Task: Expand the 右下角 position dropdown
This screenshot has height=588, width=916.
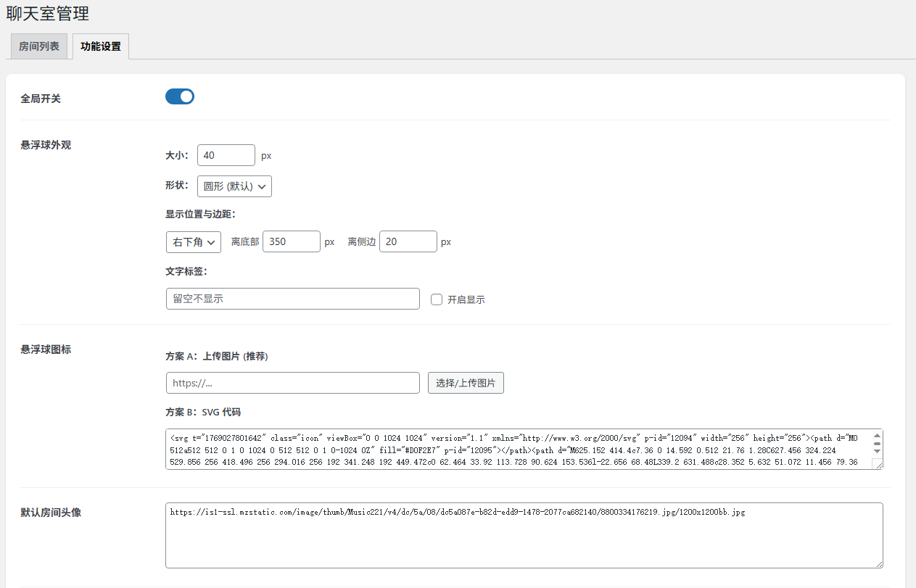Action: point(193,242)
